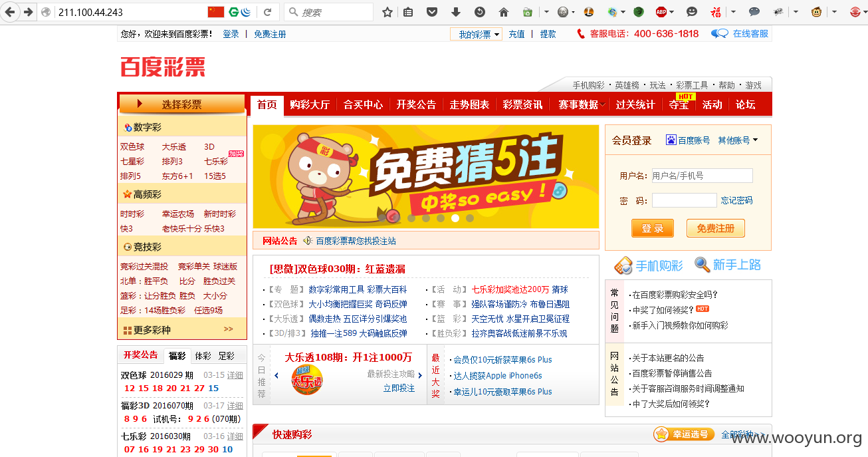This screenshot has height=457, width=868.
Task: Open the 我的彩票 dropdown
Action: 476,34
